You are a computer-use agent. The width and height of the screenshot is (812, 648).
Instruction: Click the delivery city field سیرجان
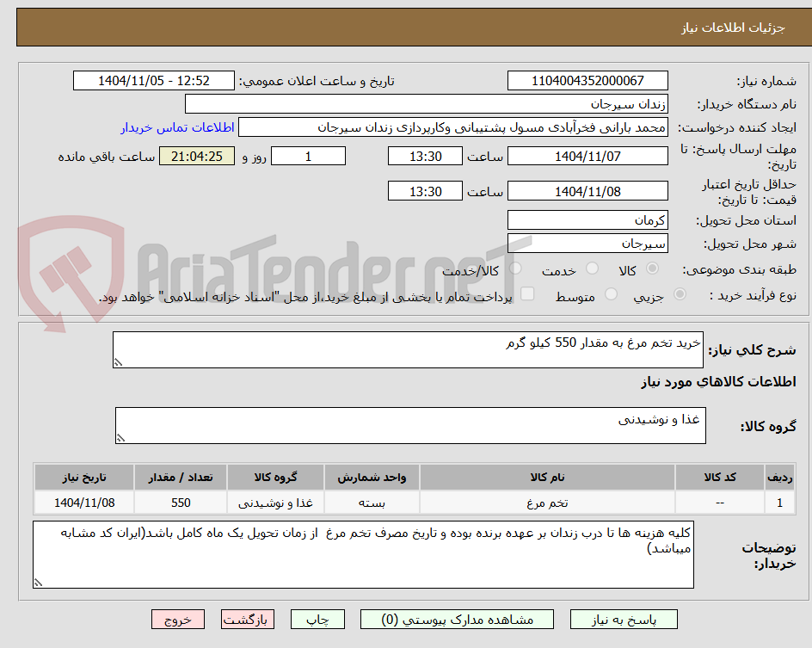pyautogui.click(x=587, y=244)
